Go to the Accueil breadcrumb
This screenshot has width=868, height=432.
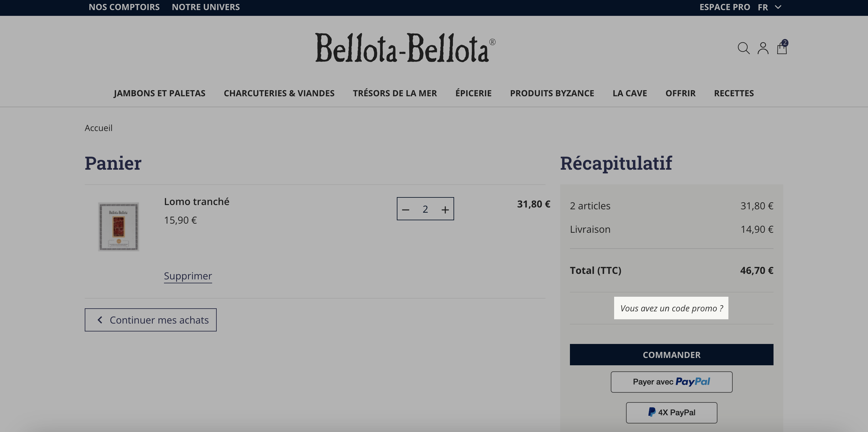coord(98,128)
